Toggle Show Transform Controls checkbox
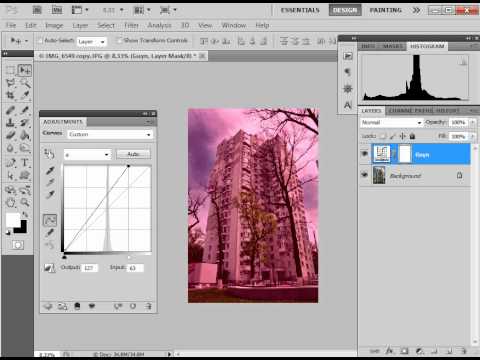Image resolution: width=480 pixels, height=360 pixels. click(119, 41)
